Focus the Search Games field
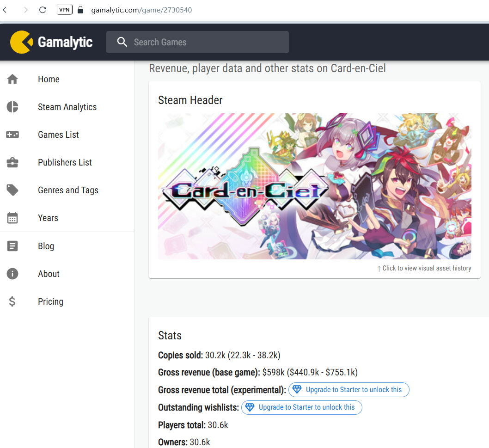The height and width of the screenshot is (448, 489). pos(197,42)
